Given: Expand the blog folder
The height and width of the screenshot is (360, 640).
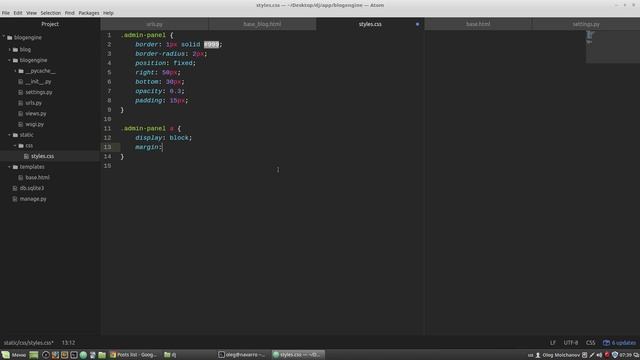Looking at the screenshot, I should coord(10,49).
